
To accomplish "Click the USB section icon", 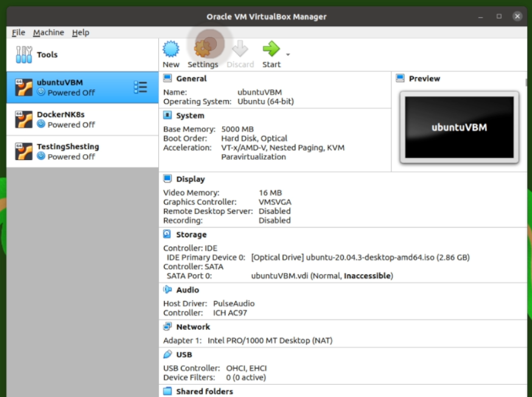I will [x=167, y=354].
